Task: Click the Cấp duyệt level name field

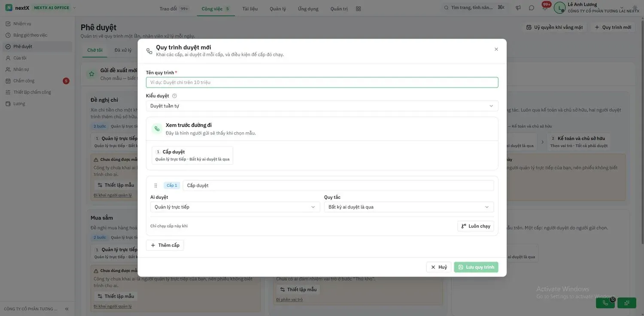Action: (338, 185)
